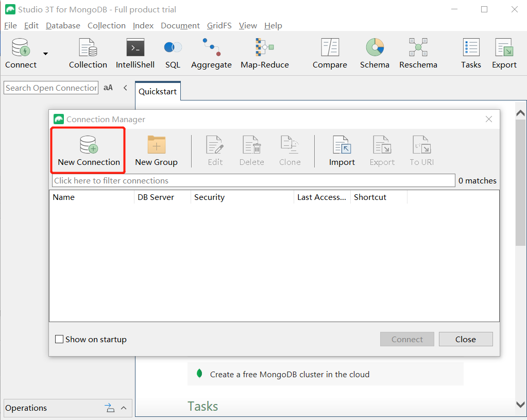Open the Tasks toolbar icon
Image resolution: width=527 pixels, height=420 pixels.
(x=471, y=54)
